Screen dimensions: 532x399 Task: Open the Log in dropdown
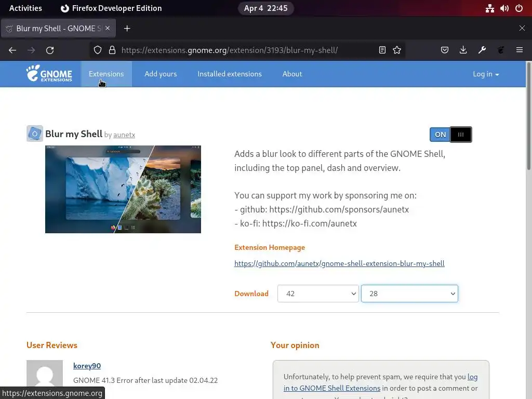coord(486,74)
